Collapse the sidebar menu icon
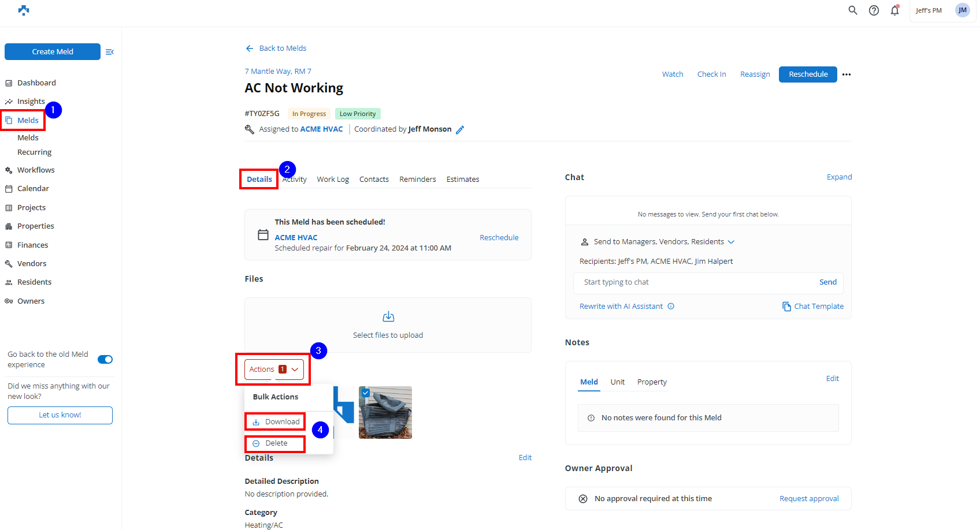Viewport: 980px width, 530px height. (x=110, y=52)
